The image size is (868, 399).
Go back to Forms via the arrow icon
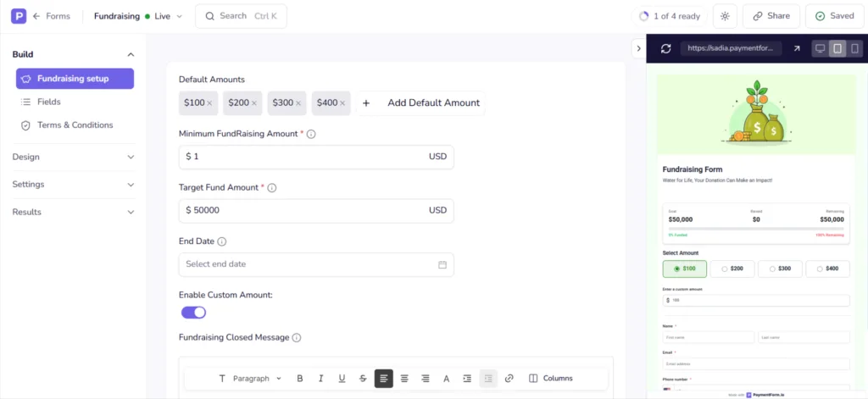coord(36,16)
